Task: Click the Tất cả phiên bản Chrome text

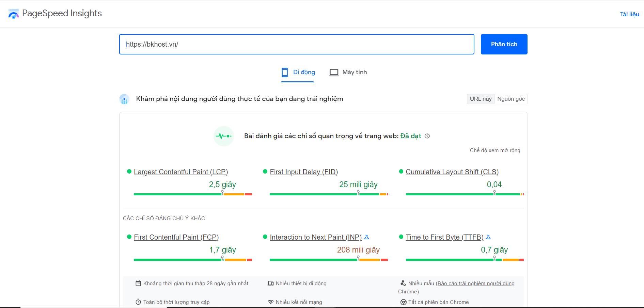Action: pyautogui.click(x=439, y=302)
